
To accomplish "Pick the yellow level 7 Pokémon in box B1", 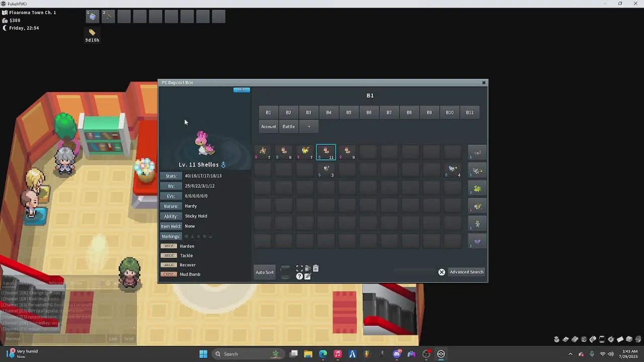I will click(x=305, y=152).
